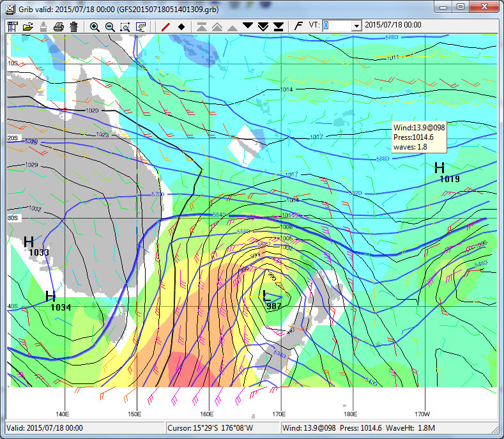Click the H 1034 high pressure label
The height and width of the screenshot is (439, 504).
click(58, 301)
